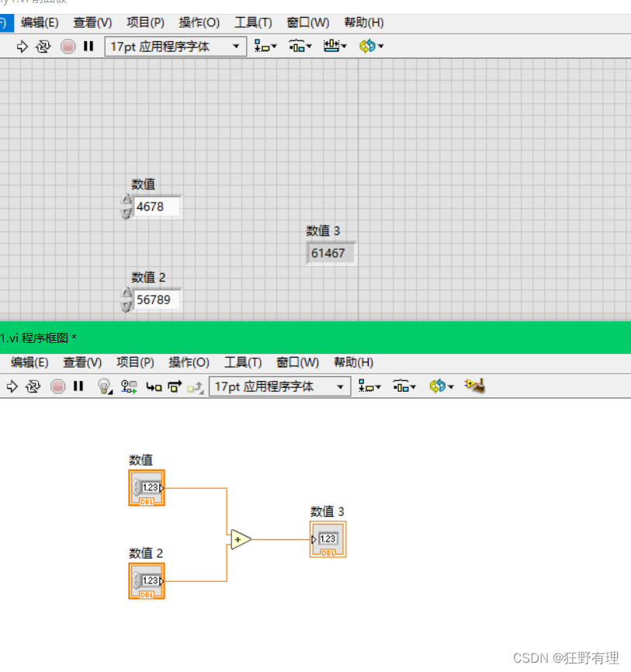This screenshot has height=672, width=631.
Task: Select the 数值 DBL terminal in block diagram
Action: pos(147,488)
